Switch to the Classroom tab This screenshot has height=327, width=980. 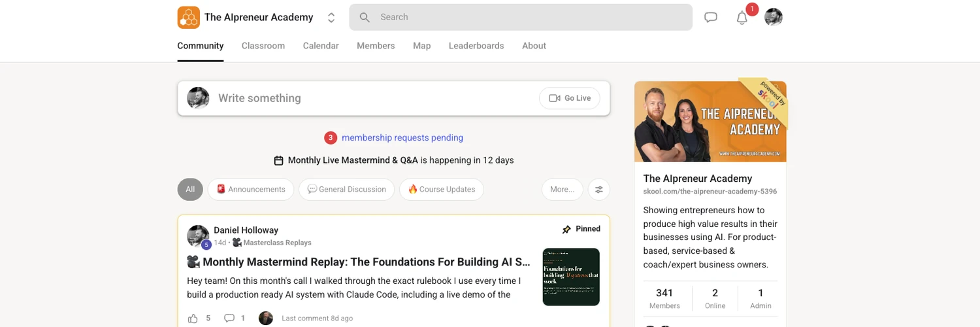(x=263, y=46)
